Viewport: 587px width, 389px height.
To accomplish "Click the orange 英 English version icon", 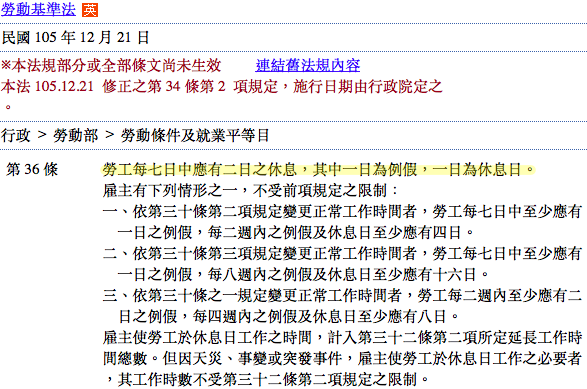I will click(90, 10).
